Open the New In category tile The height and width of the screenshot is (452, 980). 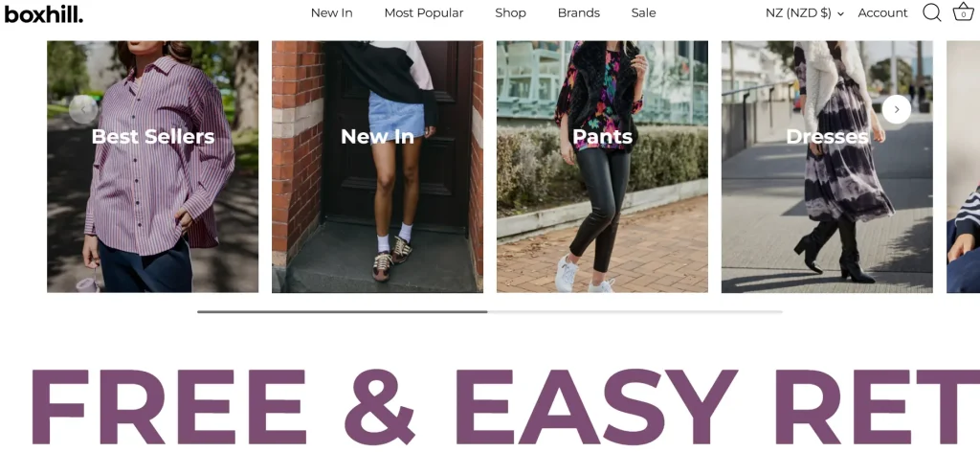(377, 167)
